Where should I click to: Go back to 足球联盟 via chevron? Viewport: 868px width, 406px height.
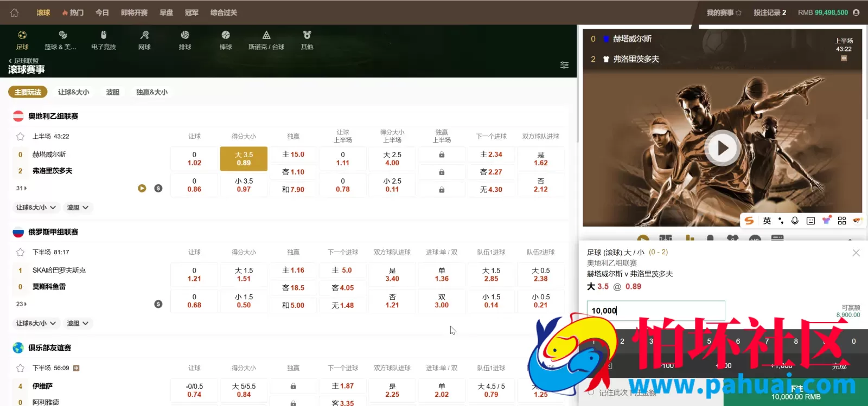(10, 61)
